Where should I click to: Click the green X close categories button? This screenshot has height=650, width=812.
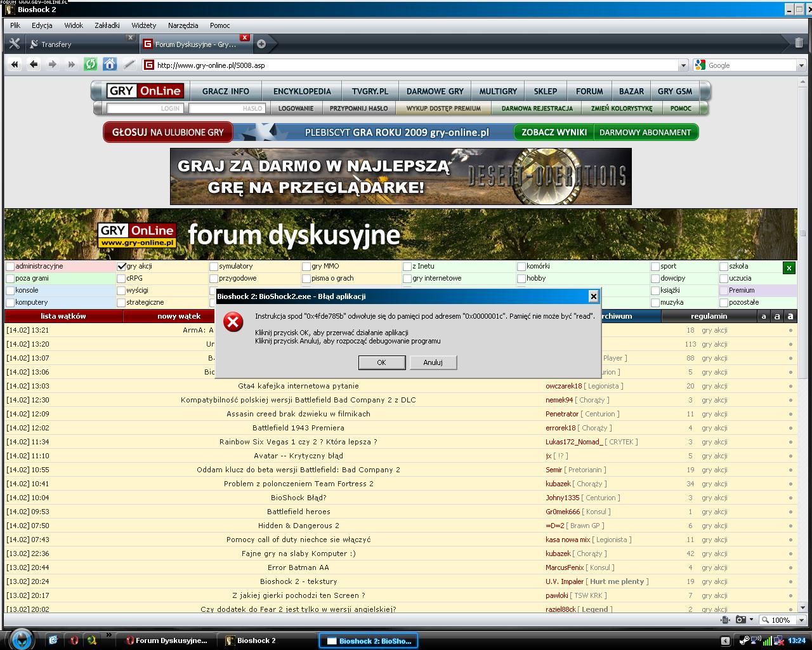(789, 268)
